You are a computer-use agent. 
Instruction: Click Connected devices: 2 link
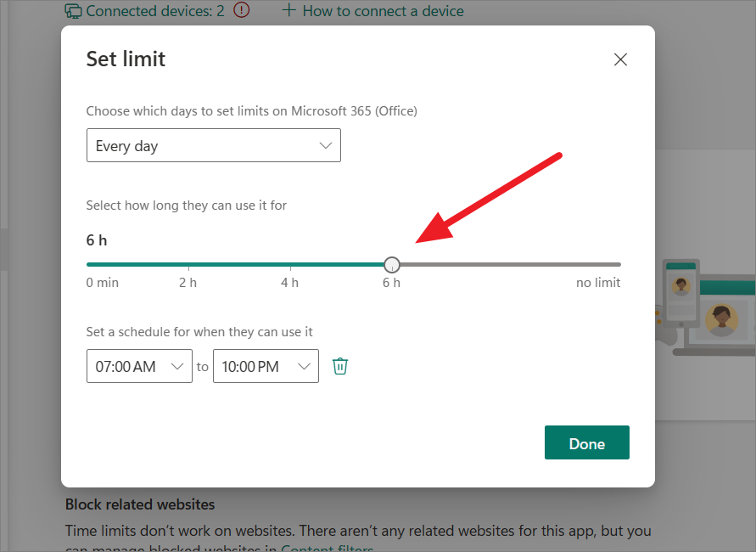[154, 10]
